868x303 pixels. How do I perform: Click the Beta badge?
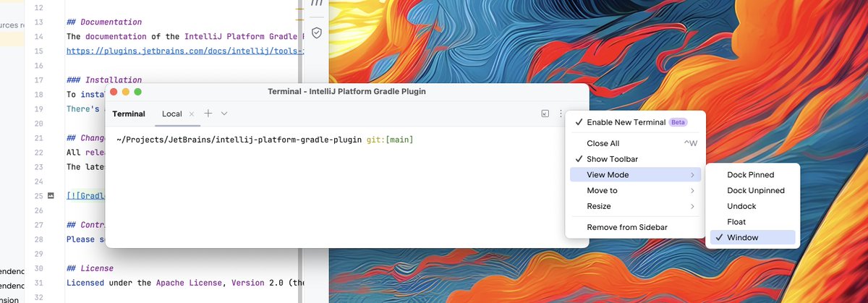coord(678,122)
